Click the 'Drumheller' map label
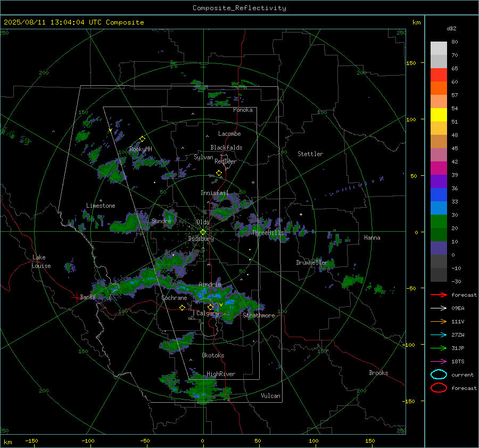Screen dimensions: 479x448 click(311, 263)
